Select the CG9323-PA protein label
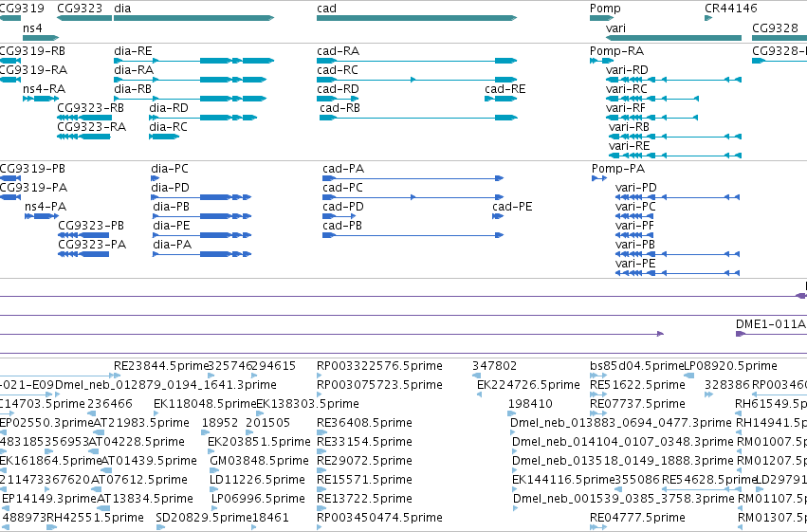The width and height of the screenshot is (807, 532). pos(92,245)
